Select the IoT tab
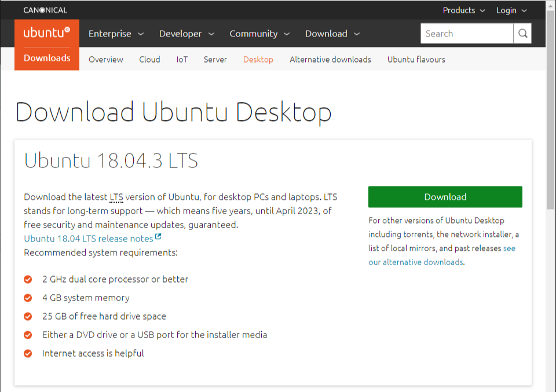Screen dimensions: 556x392 (x=182, y=60)
